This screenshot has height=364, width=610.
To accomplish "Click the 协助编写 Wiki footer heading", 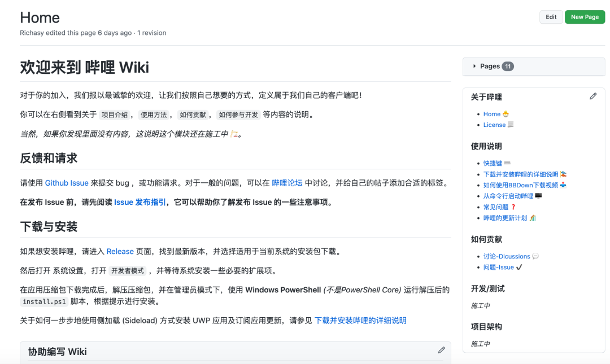I will [57, 352].
